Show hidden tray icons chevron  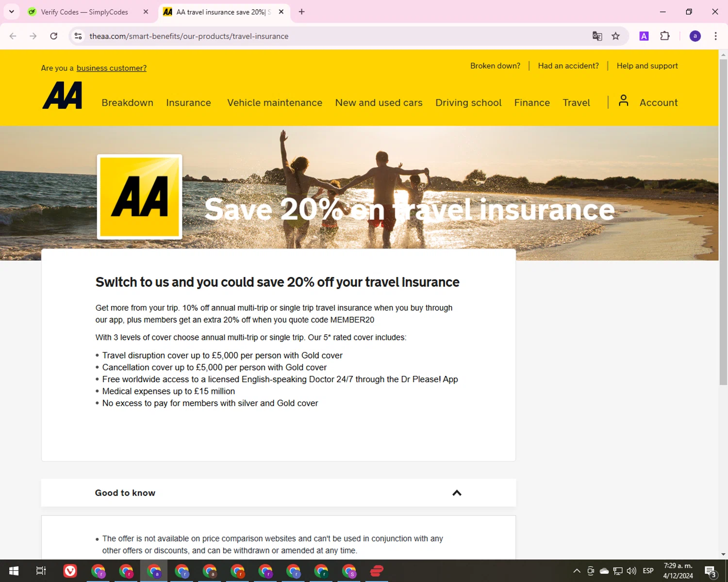tap(577, 571)
